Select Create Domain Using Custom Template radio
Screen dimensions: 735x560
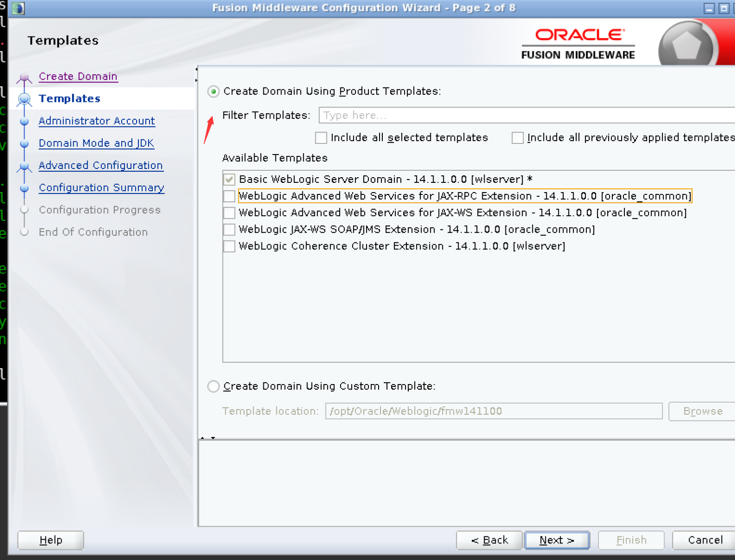(213, 386)
